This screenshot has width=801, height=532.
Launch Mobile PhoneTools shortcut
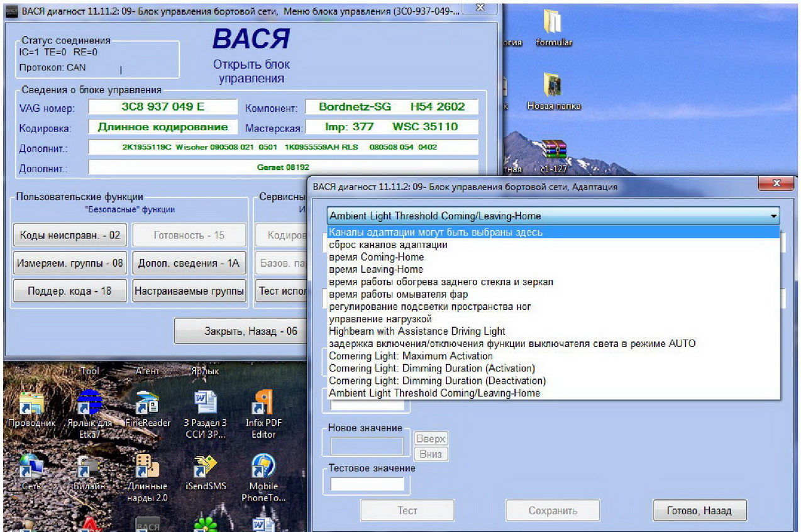(x=263, y=478)
